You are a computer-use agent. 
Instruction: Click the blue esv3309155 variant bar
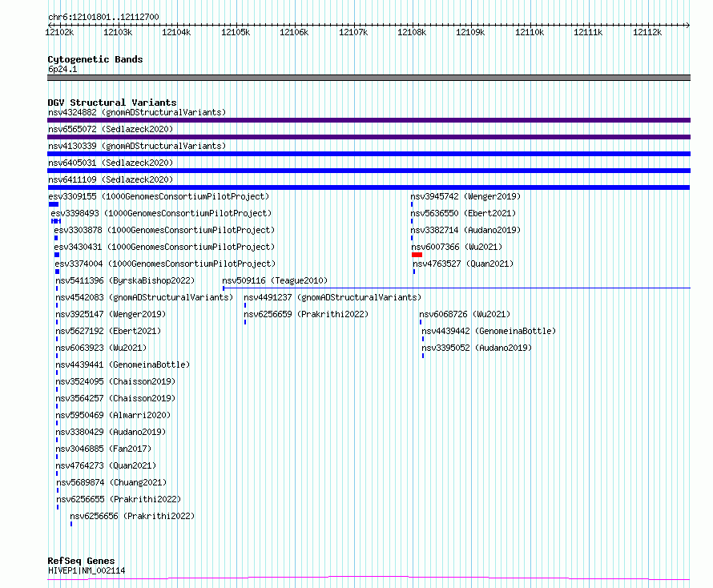tap(54, 204)
